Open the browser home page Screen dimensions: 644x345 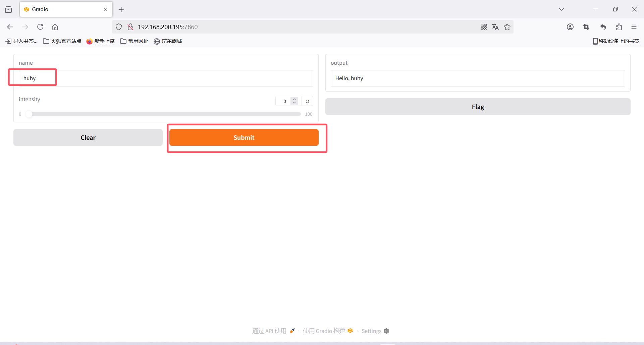coord(55,27)
